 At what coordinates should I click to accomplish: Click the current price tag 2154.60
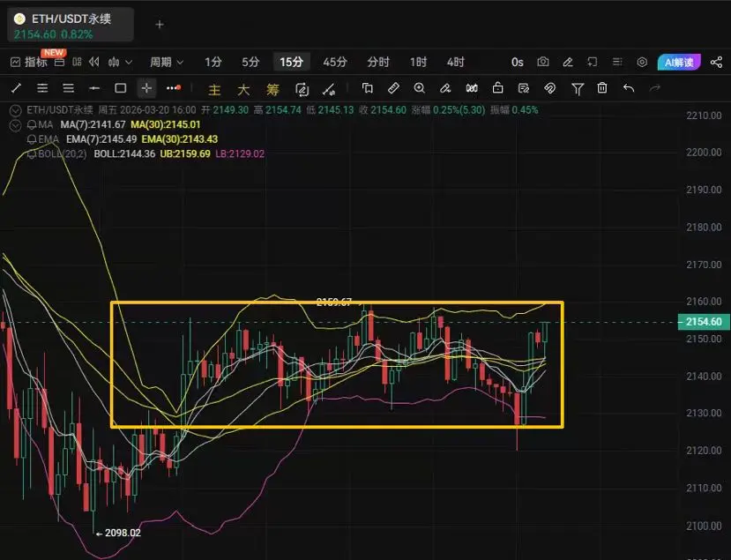pos(704,322)
